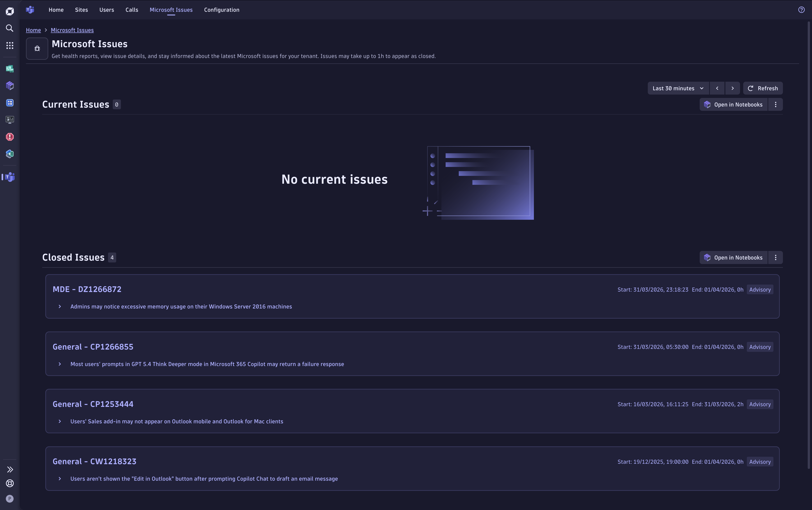
Task: Open the Users menu item
Action: [x=106, y=10]
